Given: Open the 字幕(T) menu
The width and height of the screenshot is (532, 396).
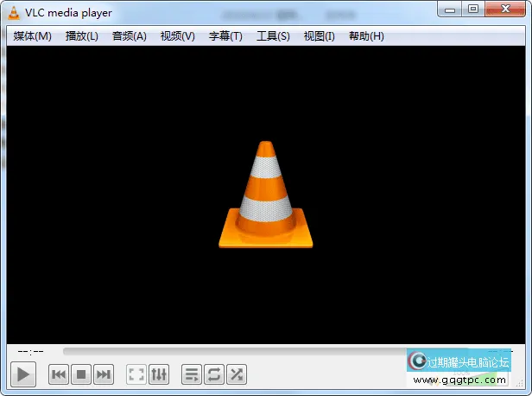Looking at the screenshot, I should click(225, 36).
